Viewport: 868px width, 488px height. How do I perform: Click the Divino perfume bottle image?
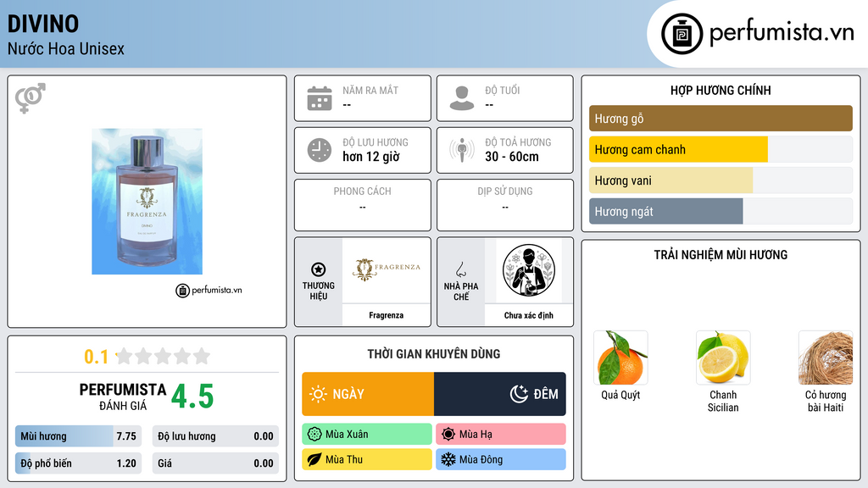click(x=147, y=202)
